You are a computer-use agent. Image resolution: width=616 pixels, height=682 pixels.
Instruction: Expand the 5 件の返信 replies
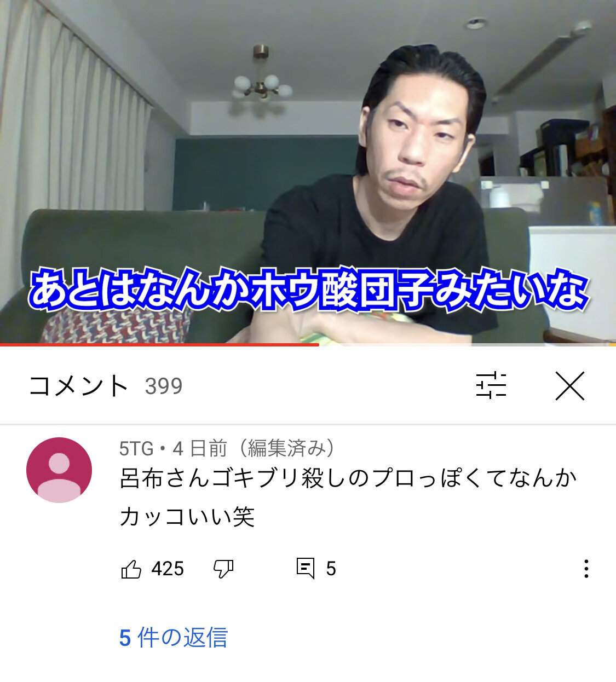coord(174,638)
